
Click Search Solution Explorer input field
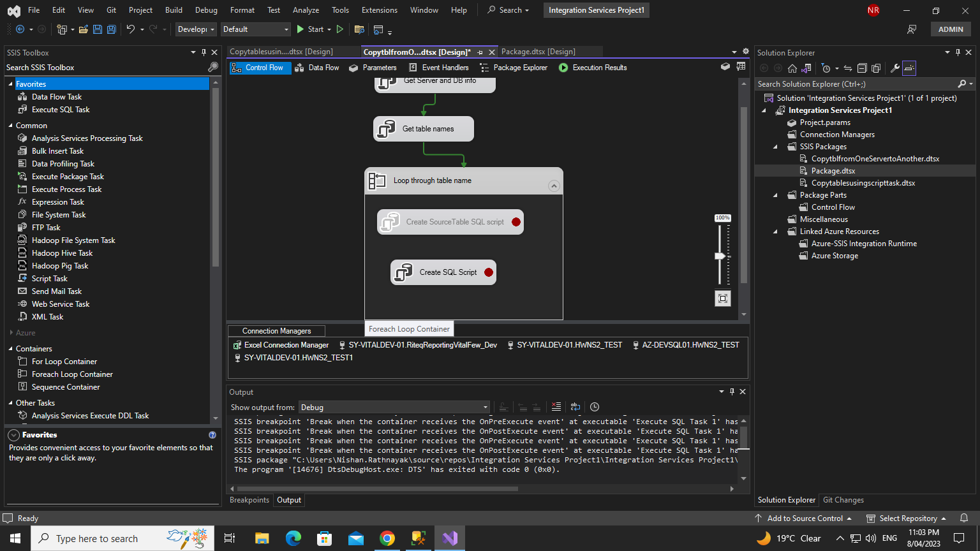855,84
